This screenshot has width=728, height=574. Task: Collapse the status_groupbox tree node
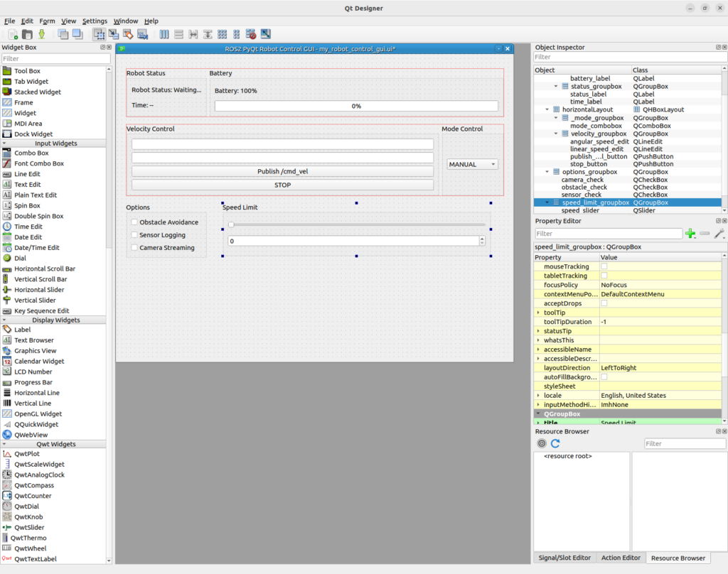pos(556,86)
